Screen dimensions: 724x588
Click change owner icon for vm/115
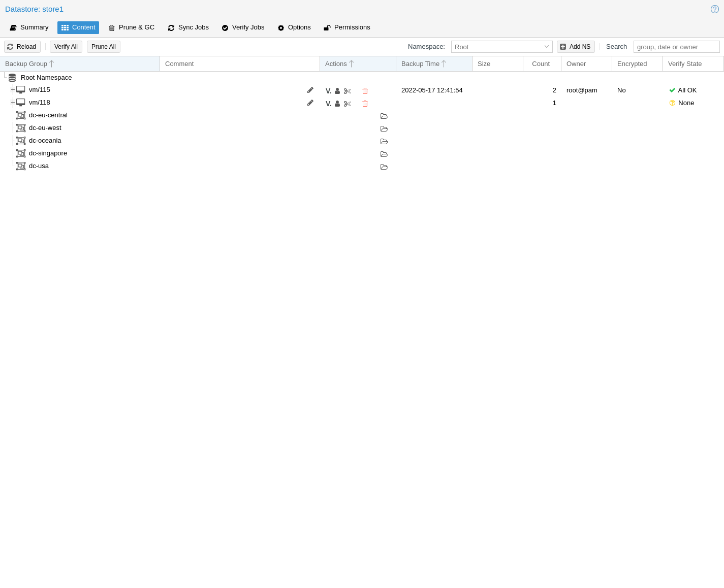coord(337,91)
